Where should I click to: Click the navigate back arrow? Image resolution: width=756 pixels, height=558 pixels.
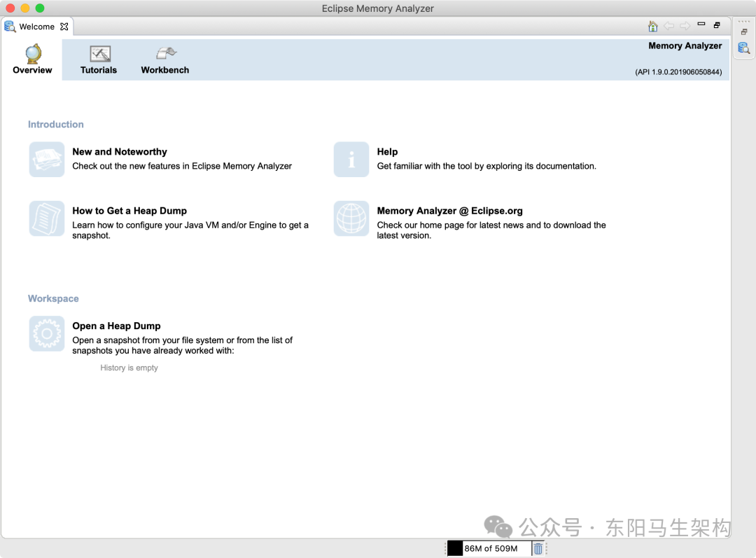coord(668,26)
